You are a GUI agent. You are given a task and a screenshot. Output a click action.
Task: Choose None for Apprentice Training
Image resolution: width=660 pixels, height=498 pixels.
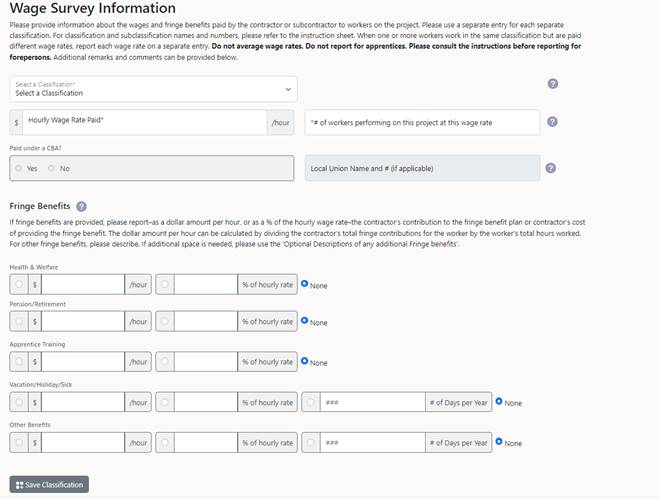coord(304,362)
